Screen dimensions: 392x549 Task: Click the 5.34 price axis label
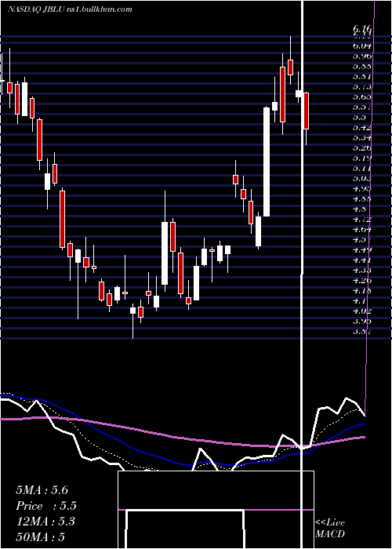(x=362, y=137)
